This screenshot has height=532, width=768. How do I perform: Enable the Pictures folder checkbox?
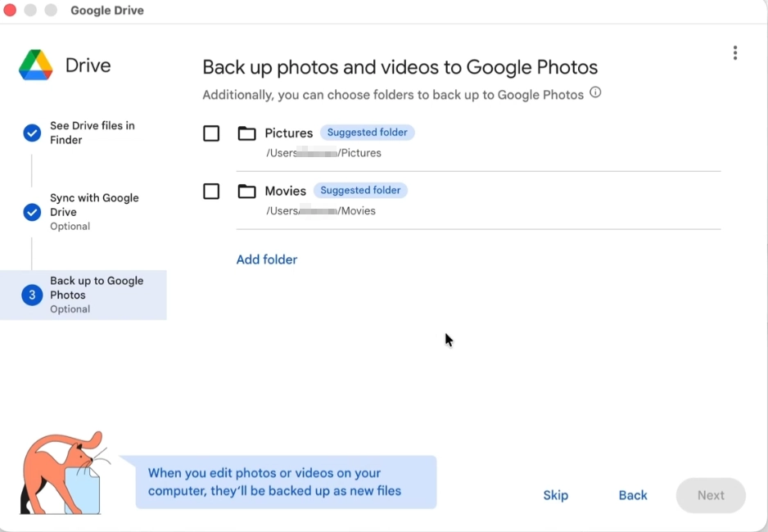(211, 133)
